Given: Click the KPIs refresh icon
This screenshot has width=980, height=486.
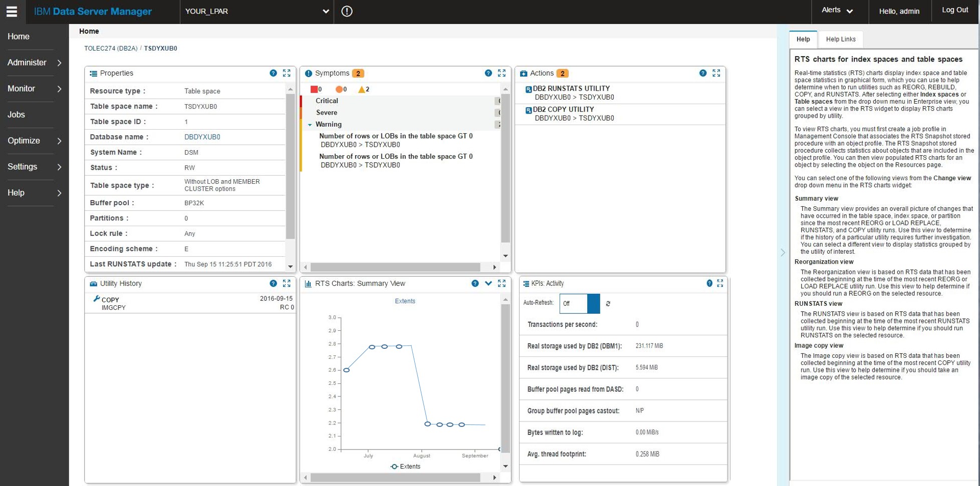Looking at the screenshot, I should [608, 304].
